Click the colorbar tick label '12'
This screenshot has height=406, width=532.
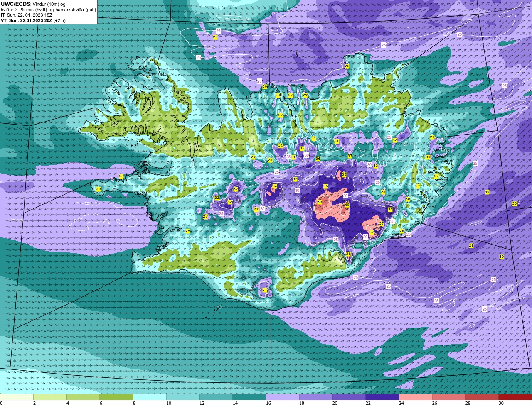pos(202,403)
